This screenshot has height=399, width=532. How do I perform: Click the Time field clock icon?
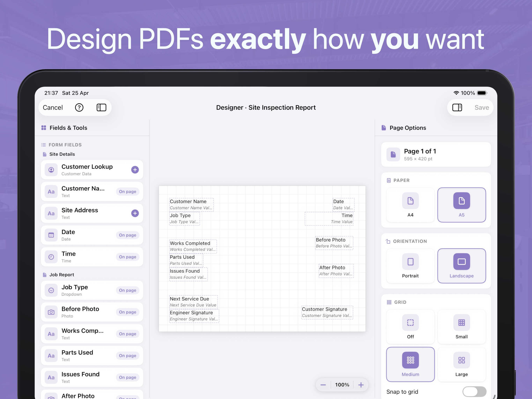(51, 257)
